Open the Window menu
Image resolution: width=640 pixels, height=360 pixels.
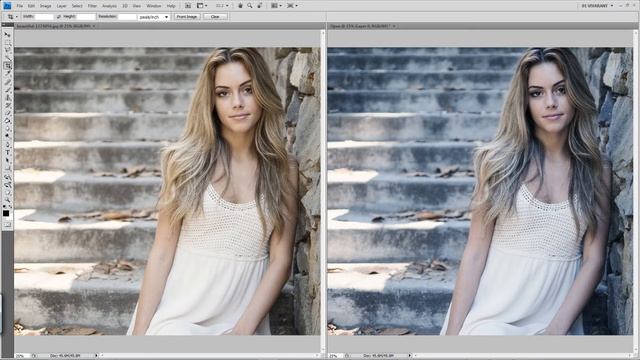tap(153, 6)
